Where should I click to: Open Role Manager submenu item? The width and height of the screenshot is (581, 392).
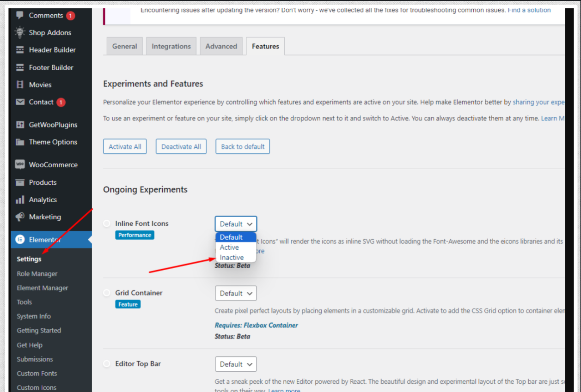click(x=37, y=274)
